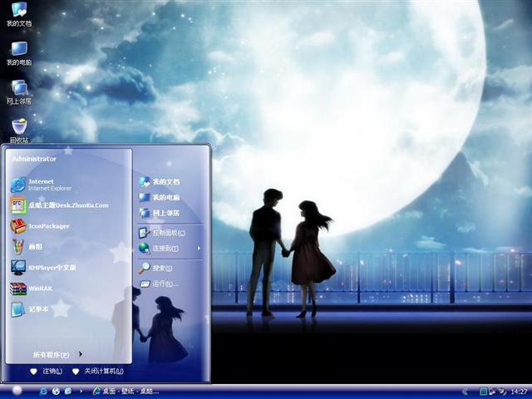Click Administrator user name in Start menu
Screen dimensions: 532x399
point(34,159)
